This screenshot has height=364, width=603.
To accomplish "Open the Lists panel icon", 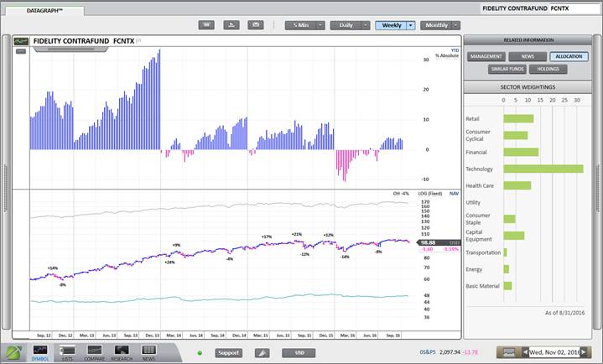I will (x=68, y=351).
